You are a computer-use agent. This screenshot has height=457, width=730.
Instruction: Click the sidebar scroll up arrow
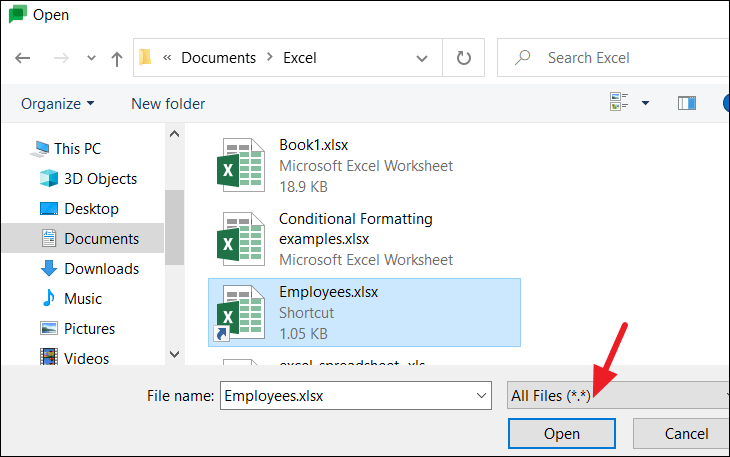coord(175,134)
